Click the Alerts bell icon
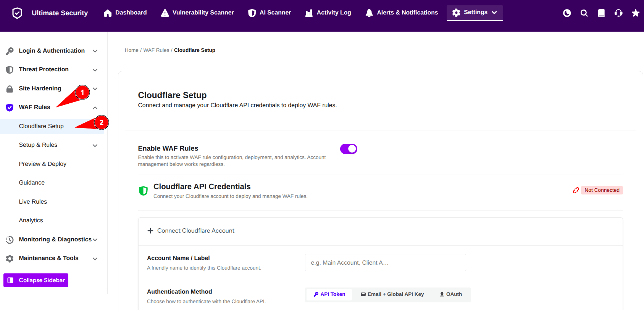The image size is (644, 310). (x=369, y=13)
